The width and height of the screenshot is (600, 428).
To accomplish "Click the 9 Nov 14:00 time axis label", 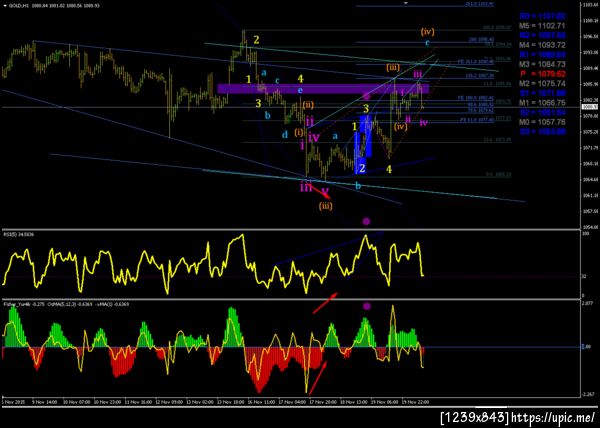I will pyautogui.click(x=45, y=402).
